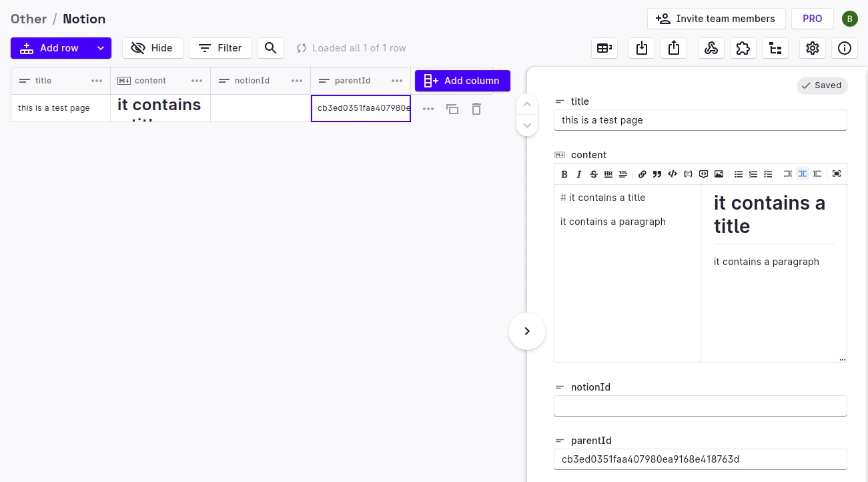
Task: Insert an unordered bullet list
Action: 739,174
